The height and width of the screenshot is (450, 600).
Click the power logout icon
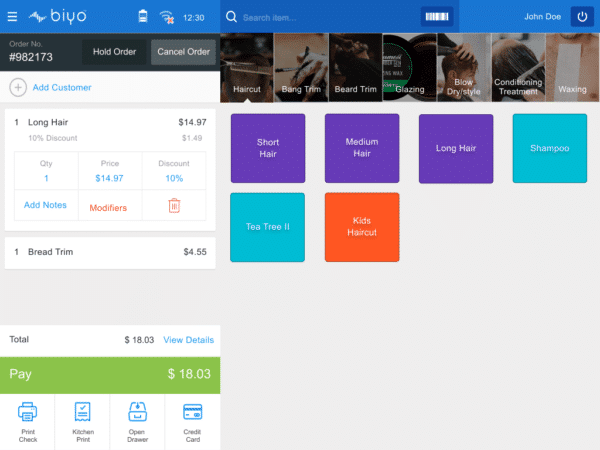tap(582, 17)
